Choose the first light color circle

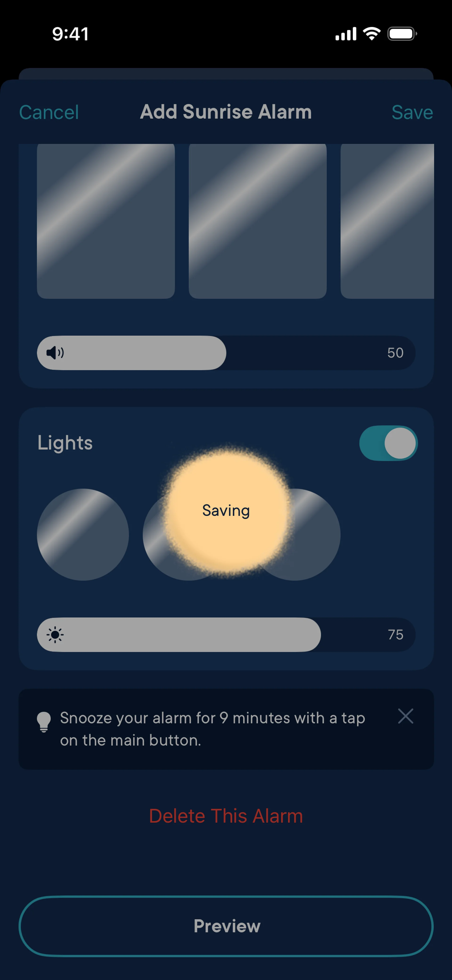click(83, 535)
